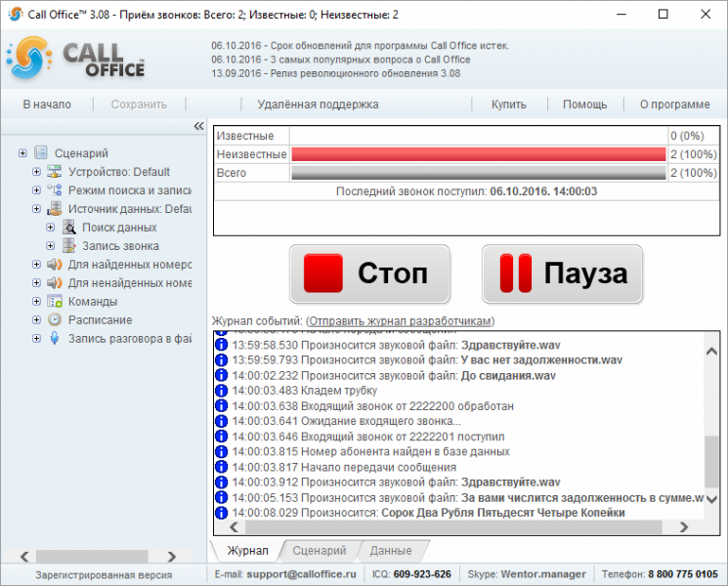Select the Устройство: Default device icon
Image resolution: width=728 pixels, height=586 pixels.
pos(55,172)
